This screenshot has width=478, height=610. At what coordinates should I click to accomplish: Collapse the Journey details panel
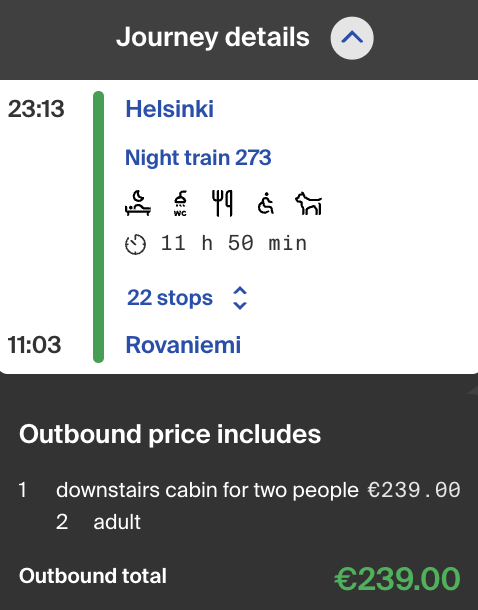352,38
